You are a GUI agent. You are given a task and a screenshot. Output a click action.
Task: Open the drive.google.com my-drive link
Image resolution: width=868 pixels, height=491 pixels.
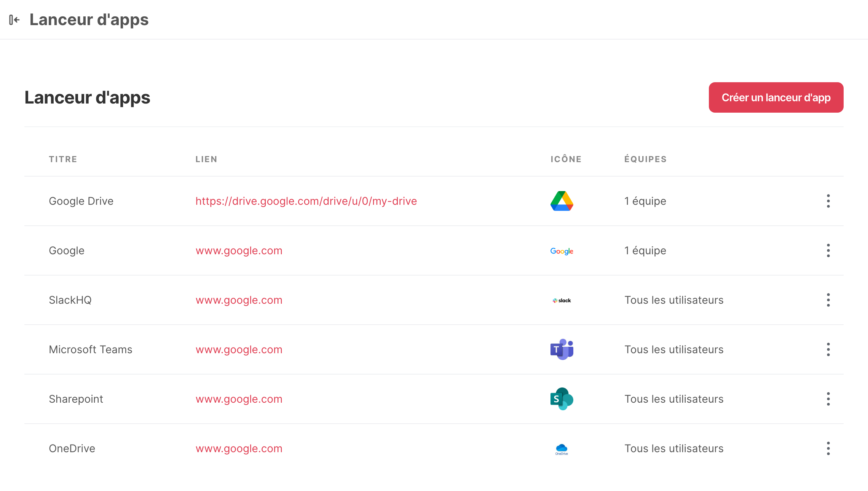pyautogui.click(x=306, y=201)
